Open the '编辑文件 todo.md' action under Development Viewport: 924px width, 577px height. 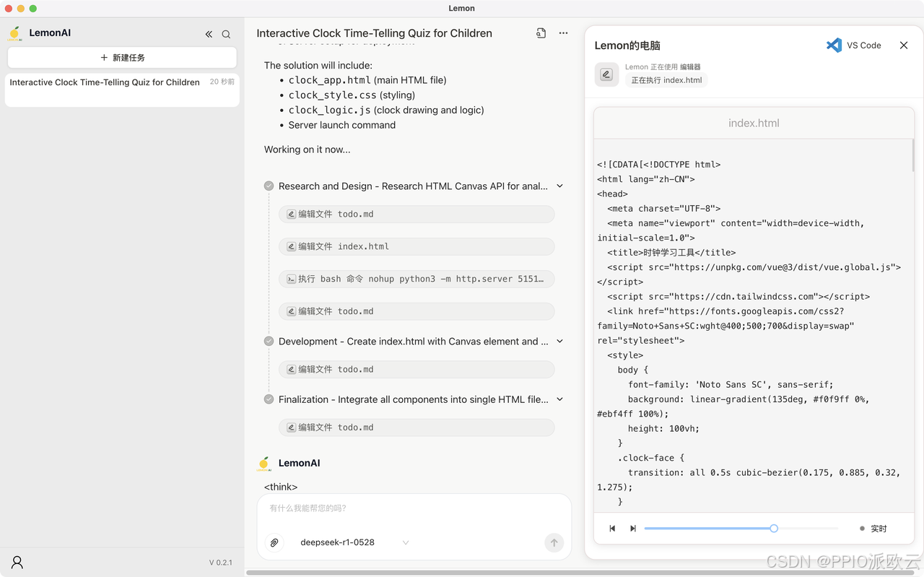pyautogui.click(x=417, y=370)
